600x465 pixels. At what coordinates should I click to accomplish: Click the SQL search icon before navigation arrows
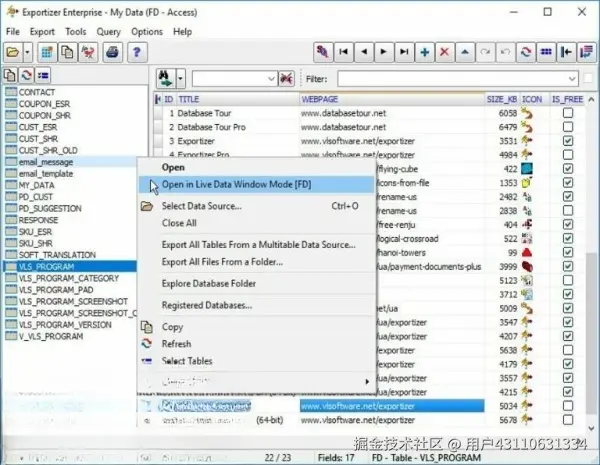point(323,52)
